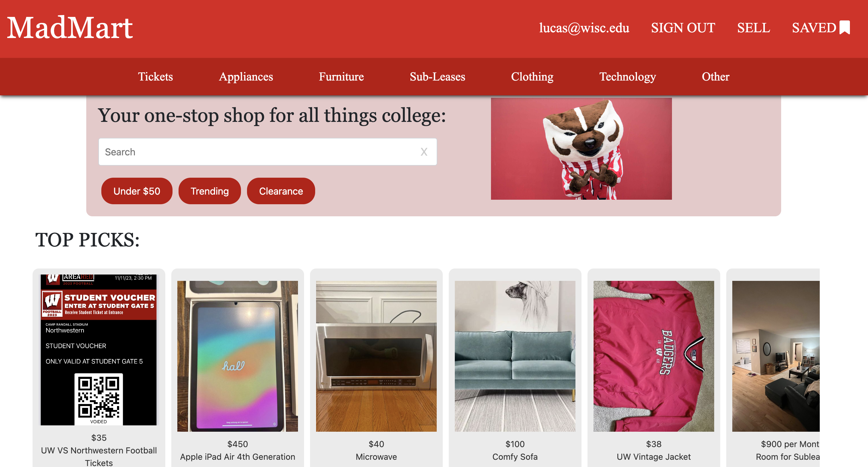Show Trending items
Image resolution: width=868 pixels, height=467 pixels.
[x=210, y=191]
